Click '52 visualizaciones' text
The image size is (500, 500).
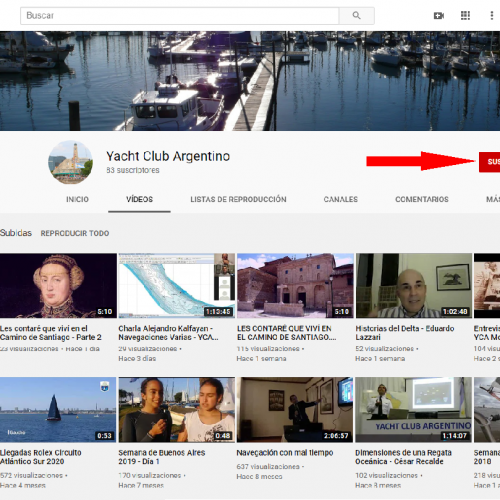(385, 349)
